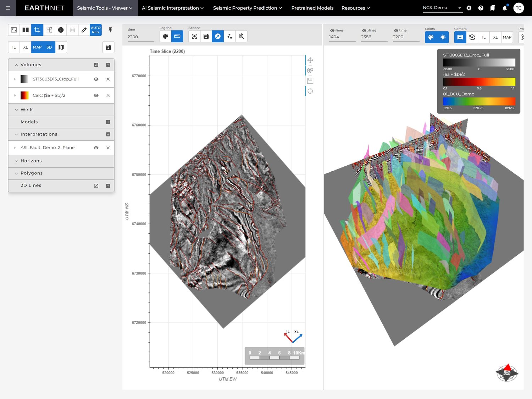Screen dimensions: 532x399
Task: Open the TC user avatar
Action: [519, 8]
